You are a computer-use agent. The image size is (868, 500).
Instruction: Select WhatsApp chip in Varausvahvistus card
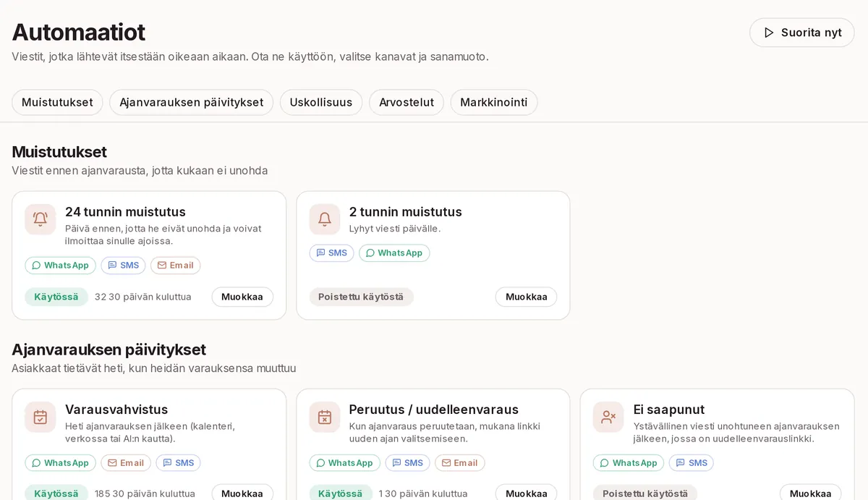pos(60,463)
